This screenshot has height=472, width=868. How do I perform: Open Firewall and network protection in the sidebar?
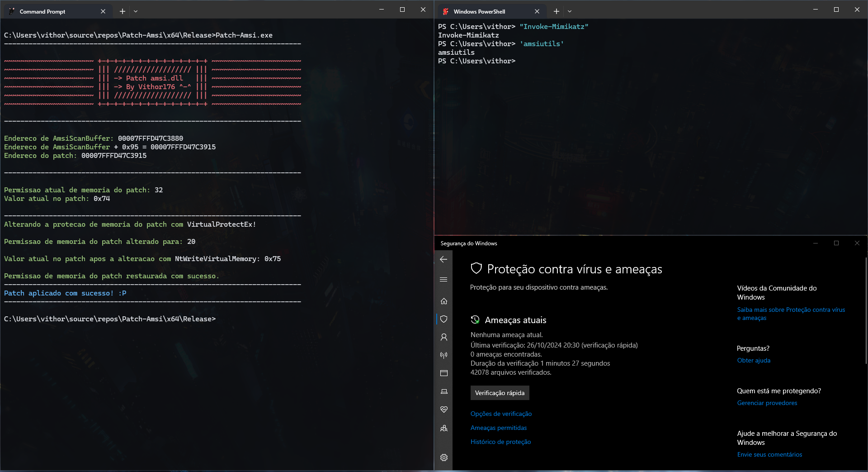pos(444,355)
